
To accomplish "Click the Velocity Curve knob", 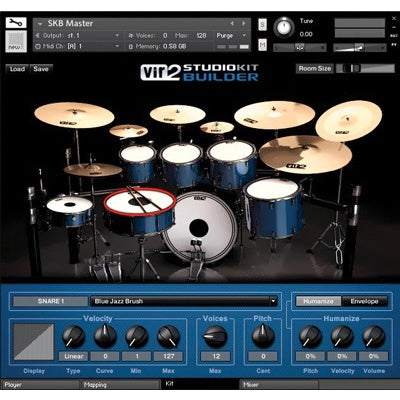I will coord(105,336).
